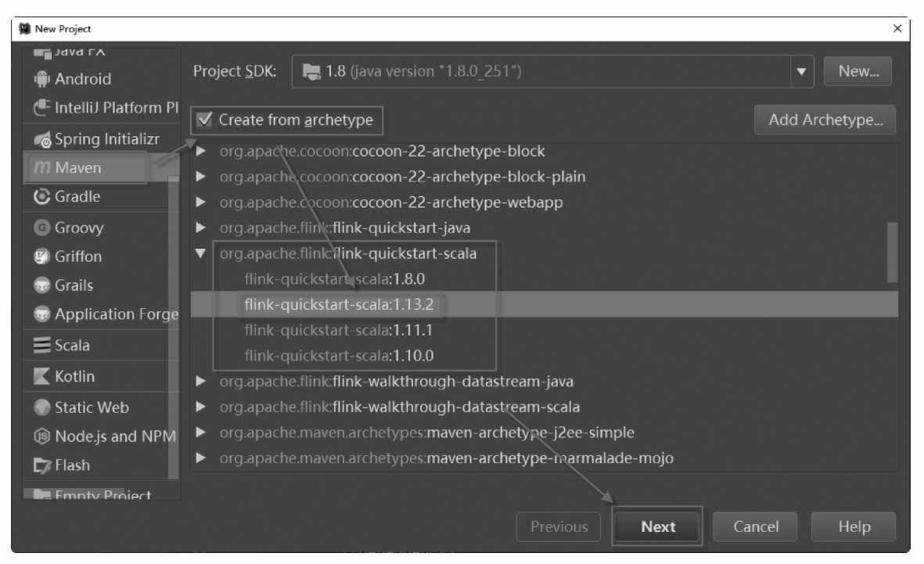Click the Next button
Image resolution: width=924 pixels, height=564 pixels.
[x=658, y=526]
